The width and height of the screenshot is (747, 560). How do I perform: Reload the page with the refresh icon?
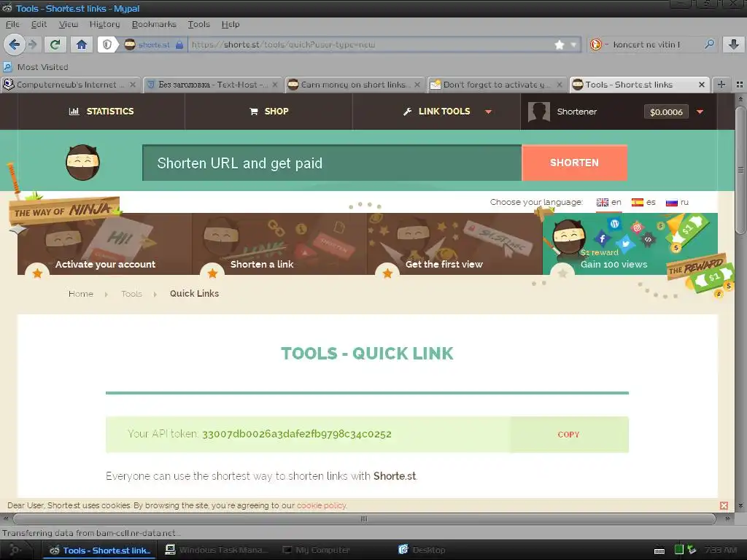click(x=55, y=44)
